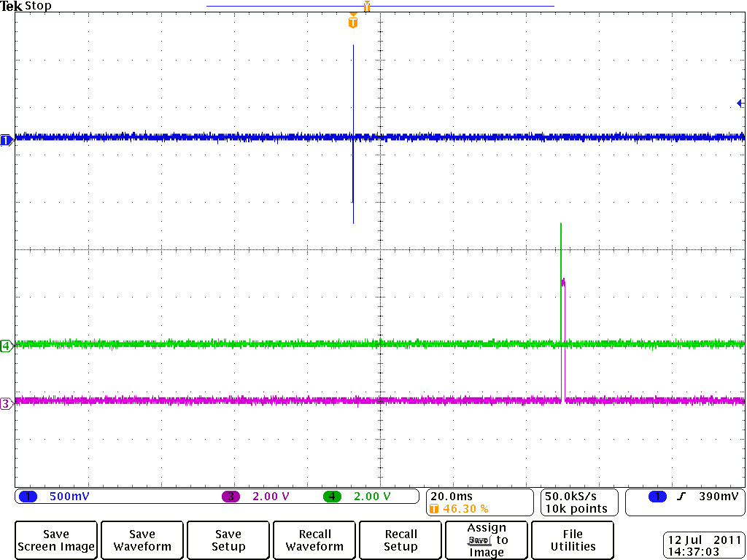
Task: Click the 46.30 % trigger position readout
Action: point(465,509)
